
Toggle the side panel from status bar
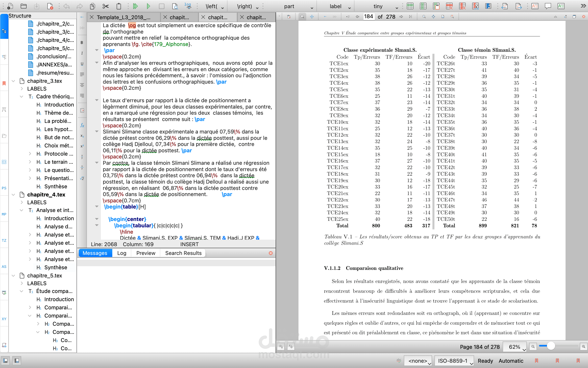pos(5,360)
